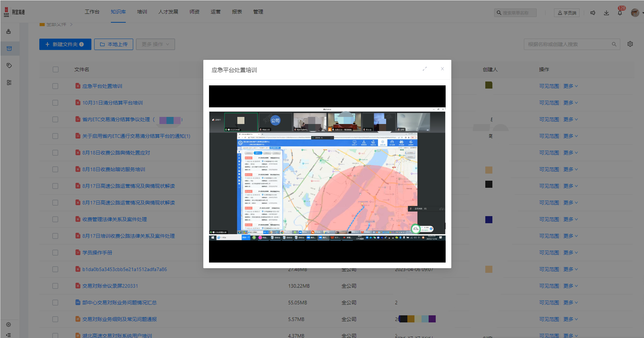This screenshot has height=338, width=644.
Task: Expand 更多 menu for 学员操作手册 row
Action: pyautogui.click(x=571, y=253)
